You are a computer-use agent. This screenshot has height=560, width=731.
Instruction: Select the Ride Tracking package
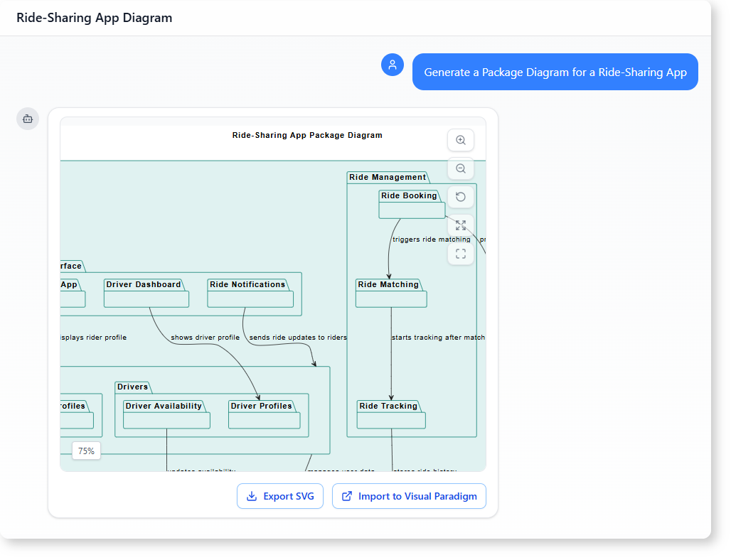tap(391, 415)
